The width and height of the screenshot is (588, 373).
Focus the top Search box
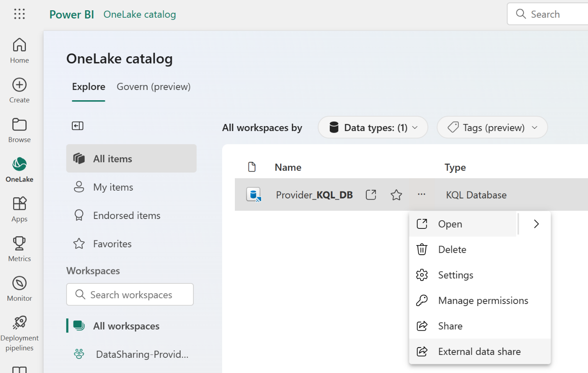548,14
